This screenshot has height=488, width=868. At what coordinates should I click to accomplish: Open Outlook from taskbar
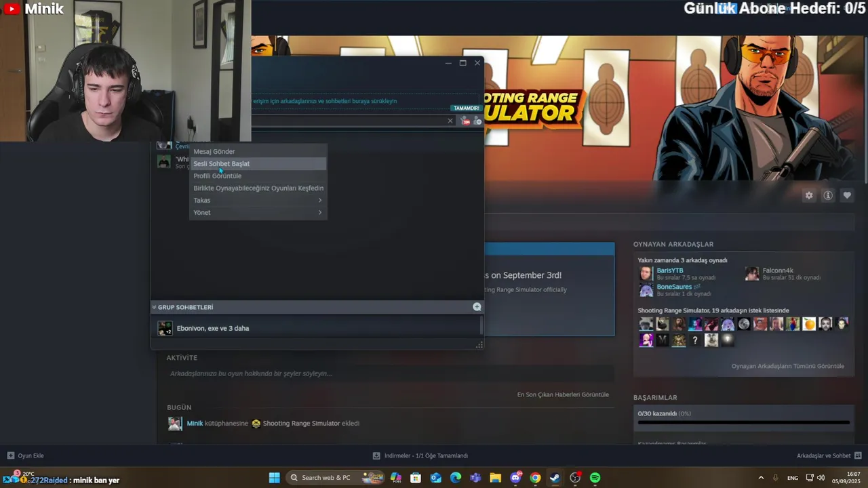[x=435, y=478]
